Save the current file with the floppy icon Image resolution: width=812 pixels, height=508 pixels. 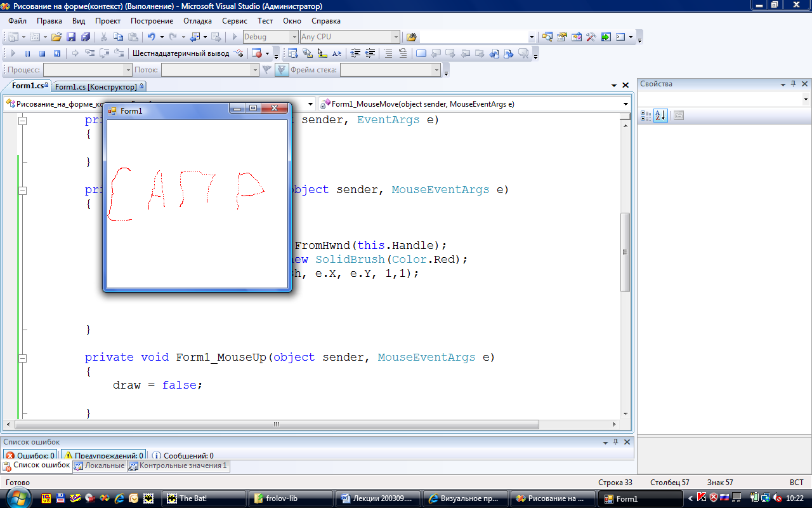click(x=71, y=37)
